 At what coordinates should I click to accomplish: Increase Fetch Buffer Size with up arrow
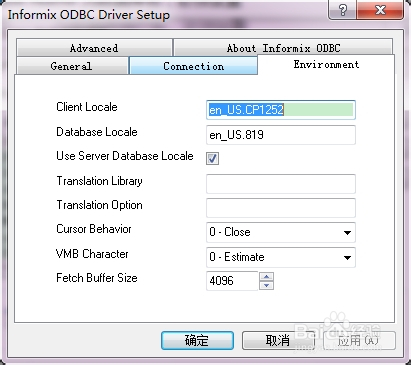click(x=266, y=277)
